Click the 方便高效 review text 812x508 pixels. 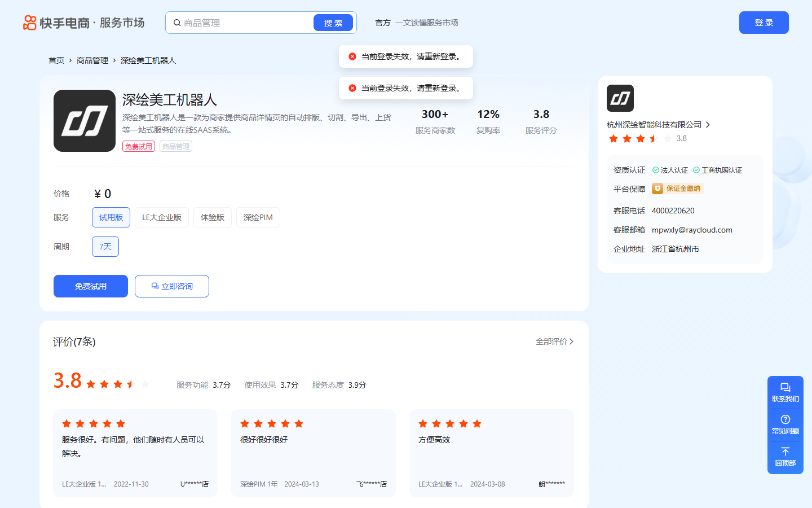pos(434,440)
